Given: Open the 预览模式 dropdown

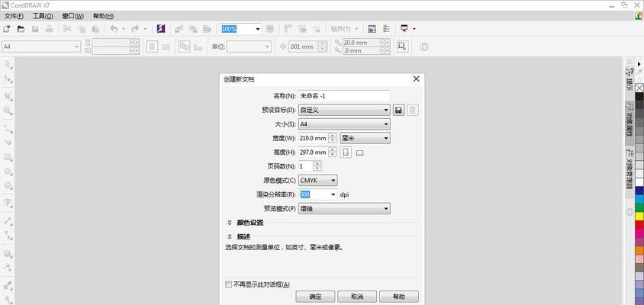Looking at the screenshot, I should click(x=344, y=208).
